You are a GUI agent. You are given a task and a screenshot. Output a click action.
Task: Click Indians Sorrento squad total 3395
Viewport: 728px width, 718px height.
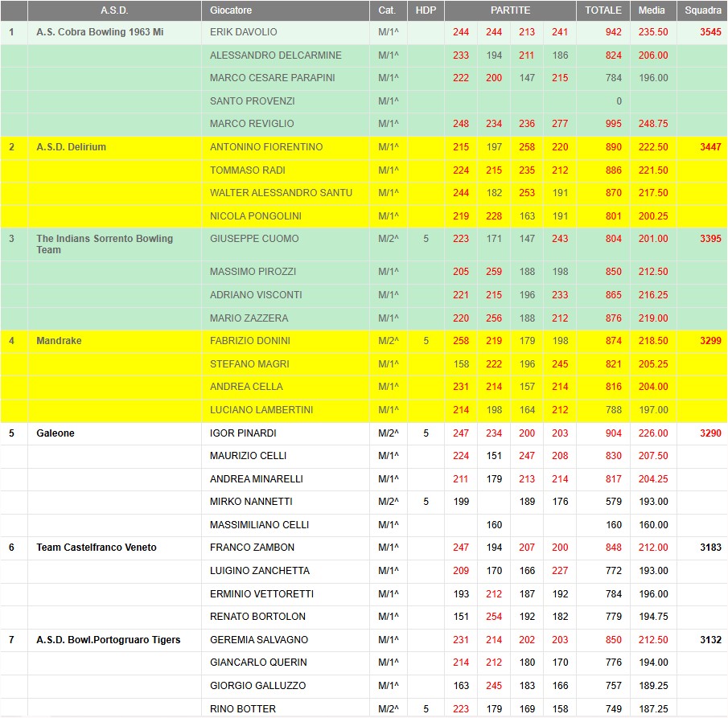(x=710, y=239)
